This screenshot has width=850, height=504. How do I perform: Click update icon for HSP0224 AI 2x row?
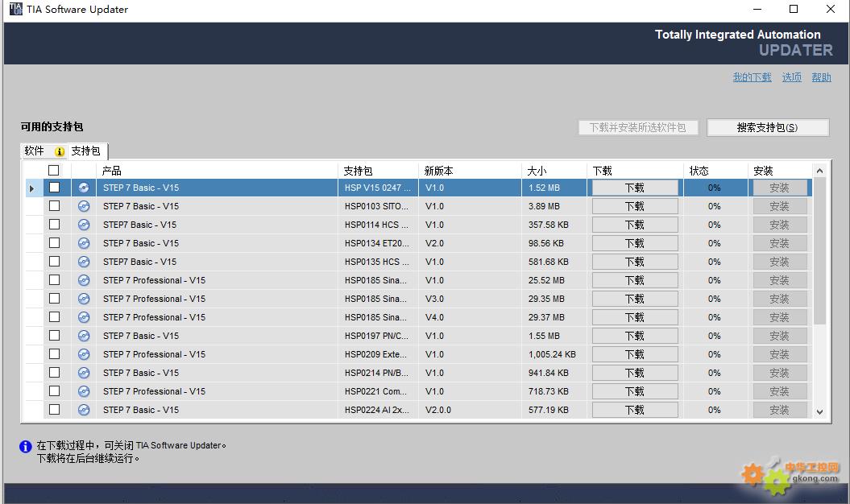pyautogui.click(x=84, y=410)
